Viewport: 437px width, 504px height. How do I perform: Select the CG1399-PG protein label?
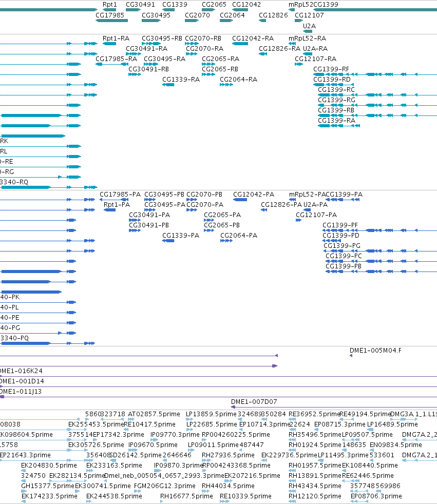click(x=342, y=246)
